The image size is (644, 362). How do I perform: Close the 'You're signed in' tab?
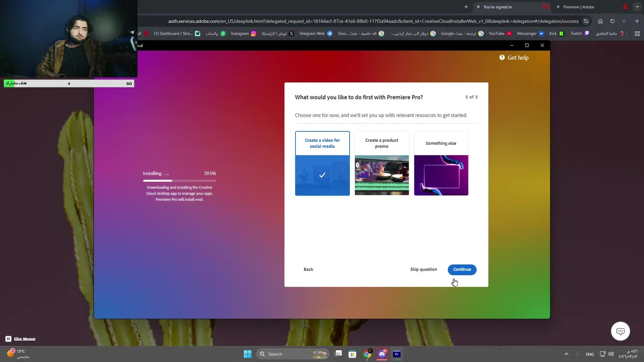tap(478, 7)
